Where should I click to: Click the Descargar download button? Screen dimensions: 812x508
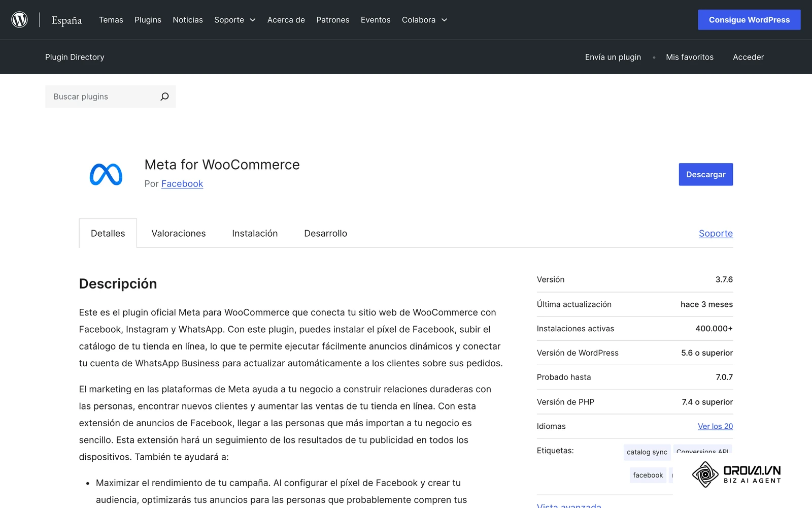point(706,174)
